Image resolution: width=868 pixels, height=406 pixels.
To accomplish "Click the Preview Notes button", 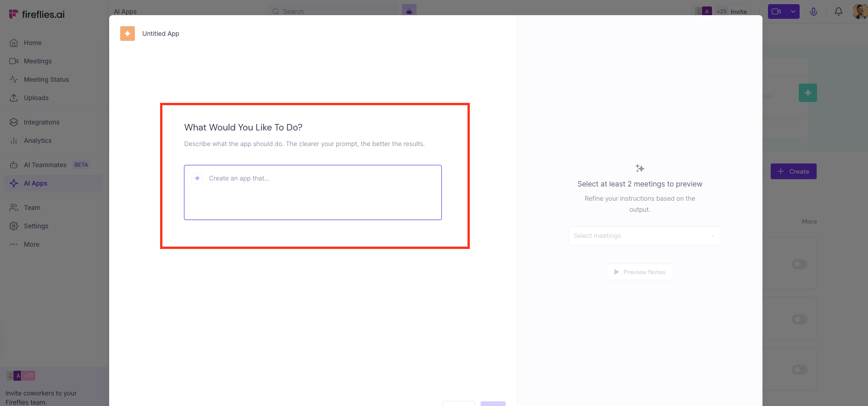I will [x=640, y=272].
